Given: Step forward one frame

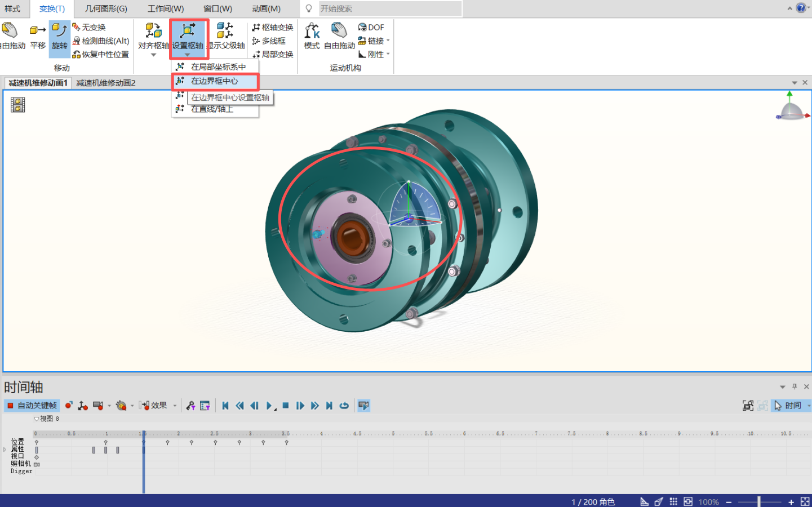Looking at the screenshot, I should [x=300, y=406].
